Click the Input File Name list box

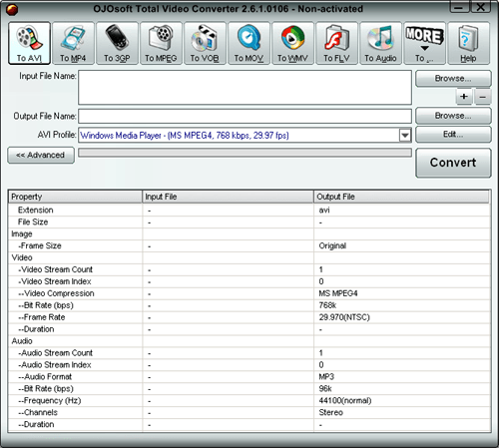pos(245,88)
